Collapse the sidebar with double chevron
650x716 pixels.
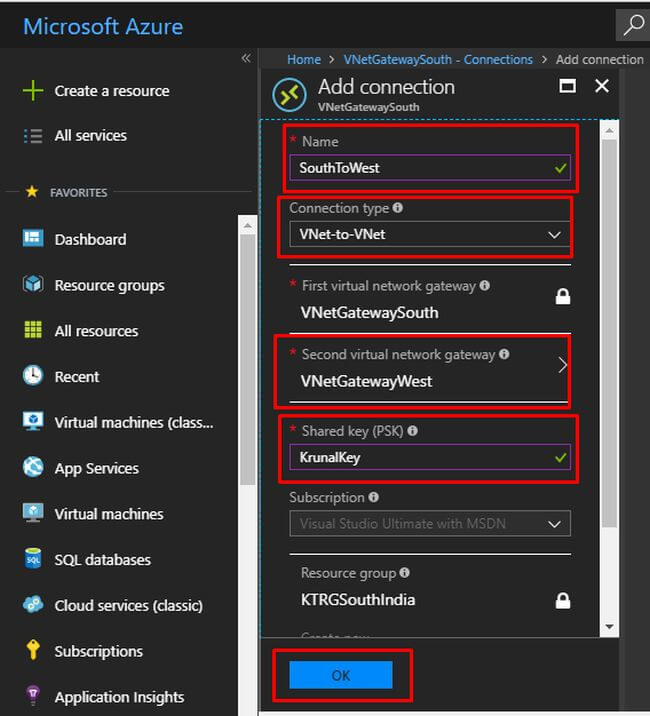pyautogui.click(x=246, y=58)
